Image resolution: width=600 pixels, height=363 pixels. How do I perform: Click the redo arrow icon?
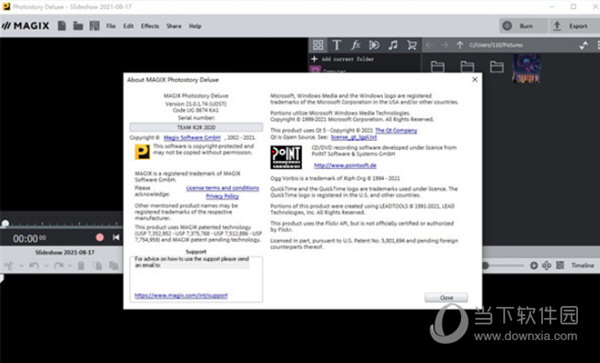coord(58,265)
